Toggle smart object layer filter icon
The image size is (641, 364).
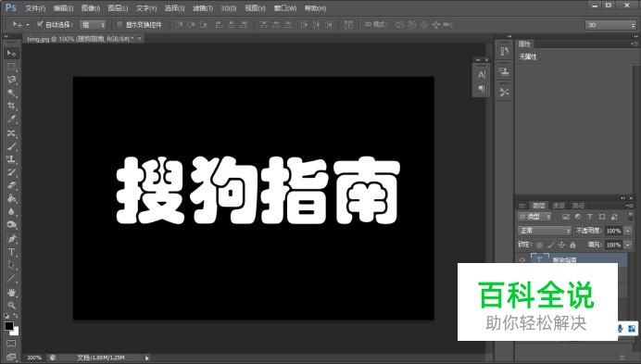point(614,217)
